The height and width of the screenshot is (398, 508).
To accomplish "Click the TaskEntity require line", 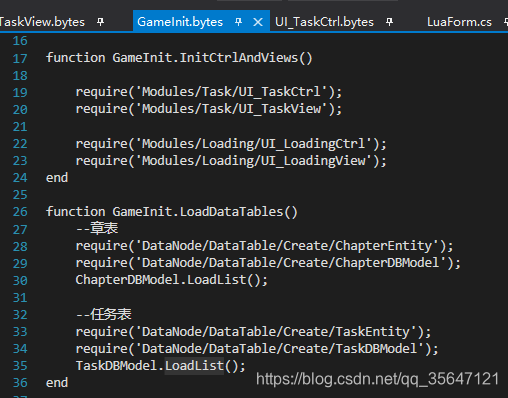I will tap(253, 332).
